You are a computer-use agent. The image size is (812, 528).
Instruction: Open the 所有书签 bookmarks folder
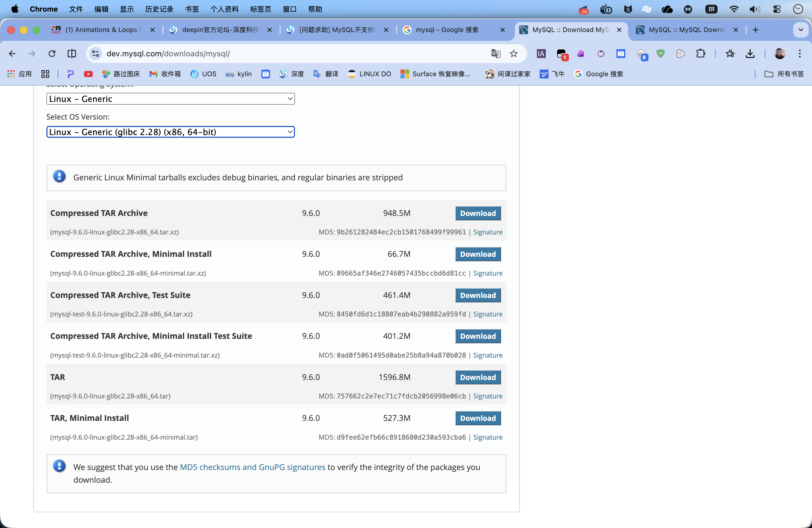[x=784, y=74]
